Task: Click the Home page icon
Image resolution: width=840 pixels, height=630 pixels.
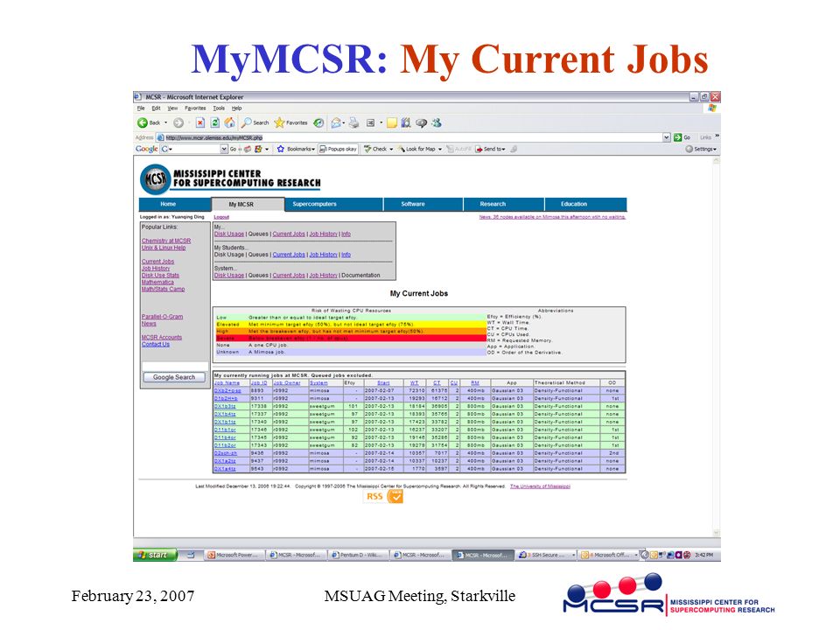Action: [229, 122]
